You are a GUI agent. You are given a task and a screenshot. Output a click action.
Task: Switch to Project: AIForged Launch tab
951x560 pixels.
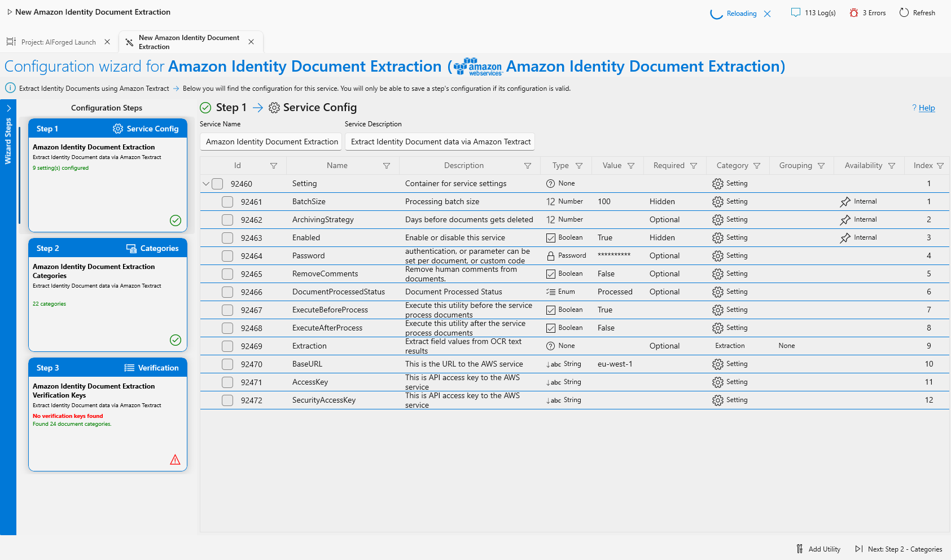[x=59, y=42]
